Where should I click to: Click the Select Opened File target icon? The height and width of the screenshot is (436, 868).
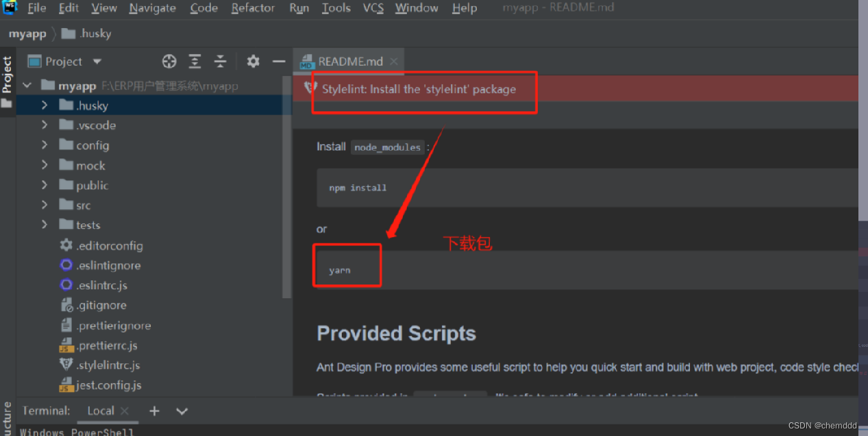(x=169, y=62)
